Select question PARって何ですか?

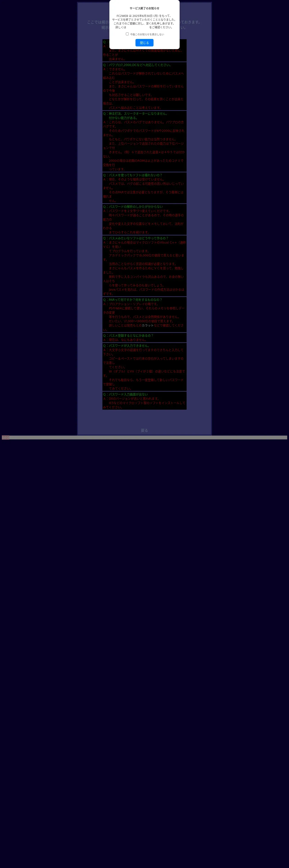tap(133, 300)
